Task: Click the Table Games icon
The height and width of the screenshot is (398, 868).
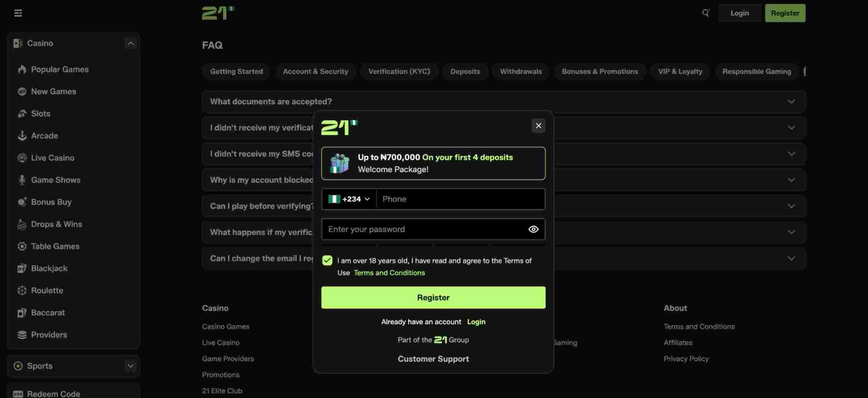Action: click(x=22, y=246)
